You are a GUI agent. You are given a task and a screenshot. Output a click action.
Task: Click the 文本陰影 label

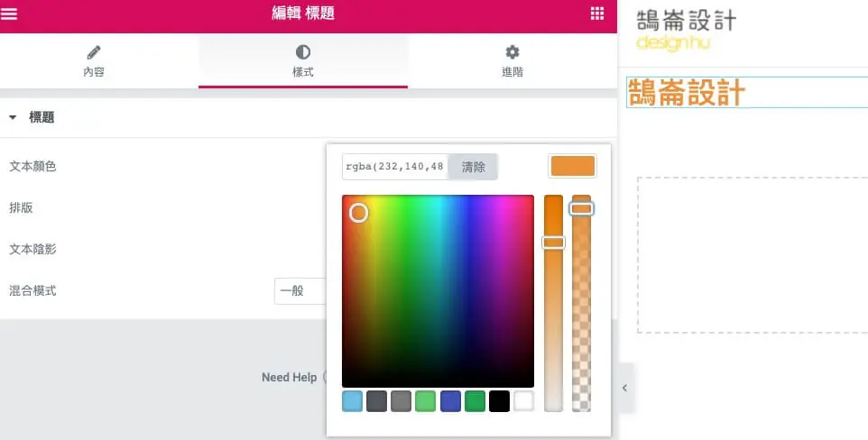click(32, 249)
